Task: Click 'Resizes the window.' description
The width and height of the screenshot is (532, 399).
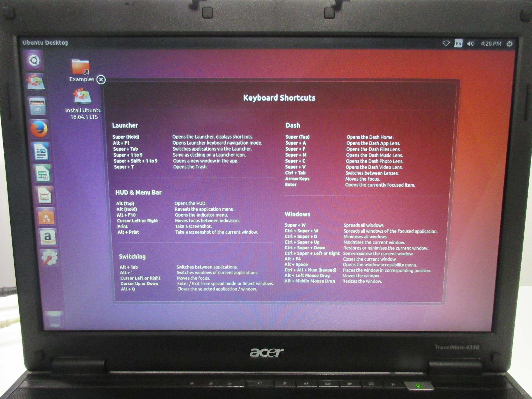Action: tap(362, 281)
